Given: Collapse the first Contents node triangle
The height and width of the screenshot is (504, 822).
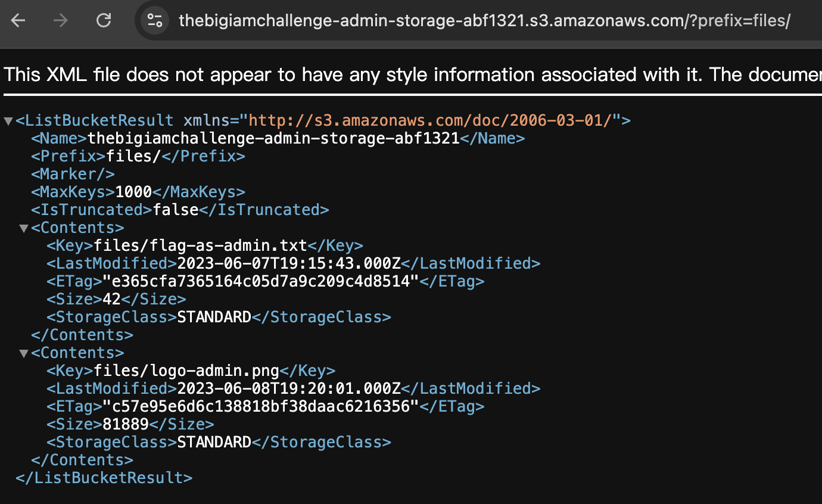Looking at the screenshot, I should (24, 228).
